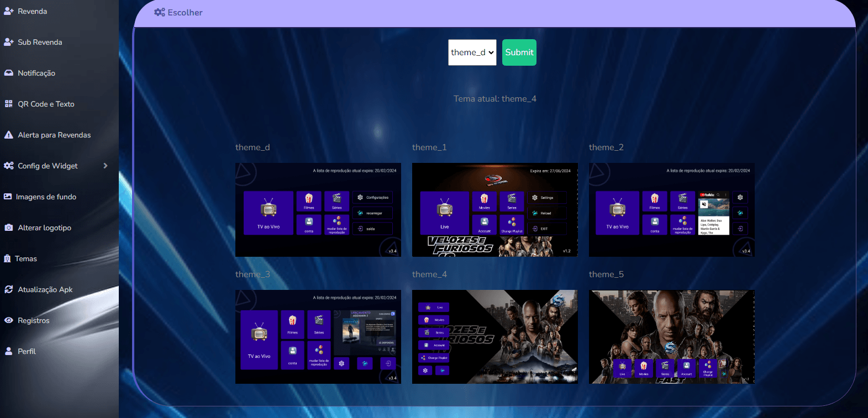This screenshot has height=418, width=868.
Task: Open the Perfil menu item
Action: pyautogui.click(x=27, y=351)
